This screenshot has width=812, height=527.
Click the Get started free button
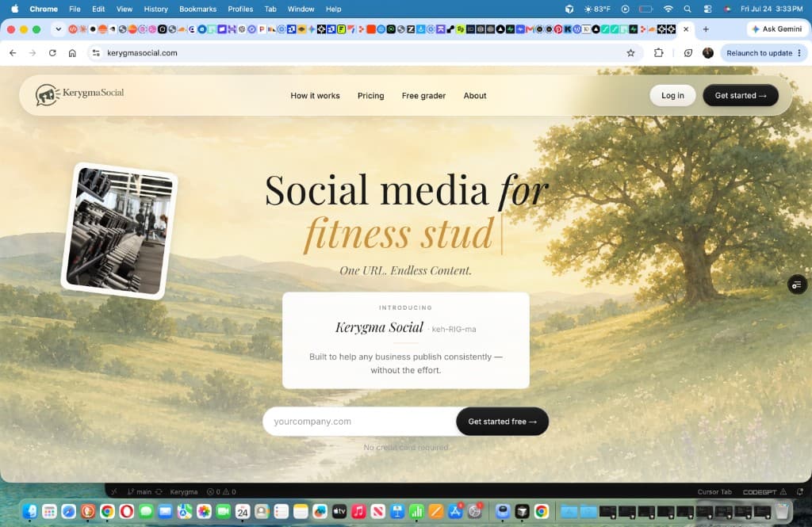(502, 422)
